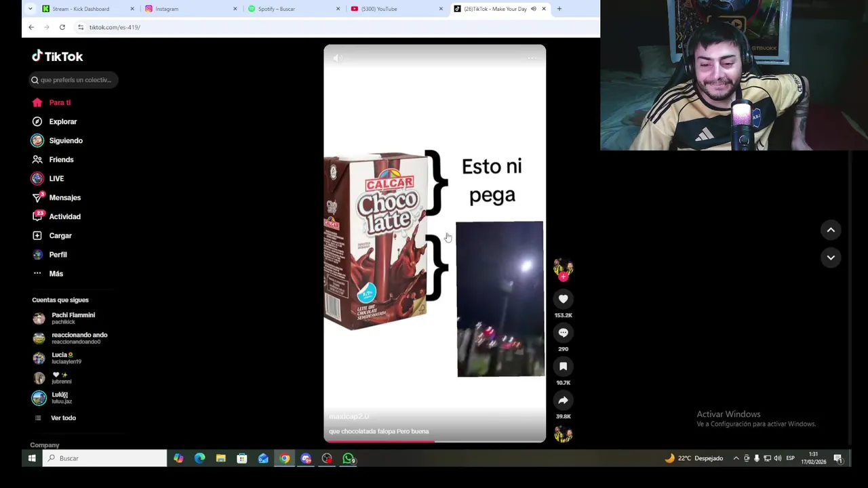Open the Windows Start menu

(x=32, y=458)
